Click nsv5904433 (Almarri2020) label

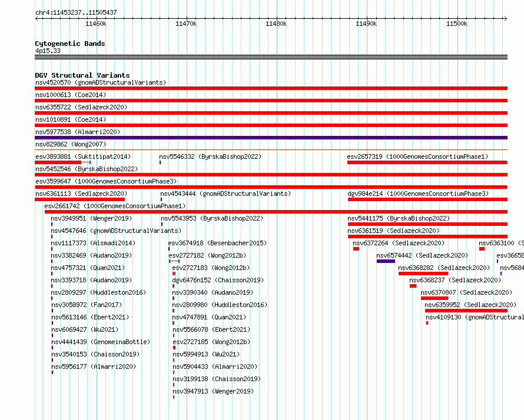pyautogui.click(x=215, y=366)
